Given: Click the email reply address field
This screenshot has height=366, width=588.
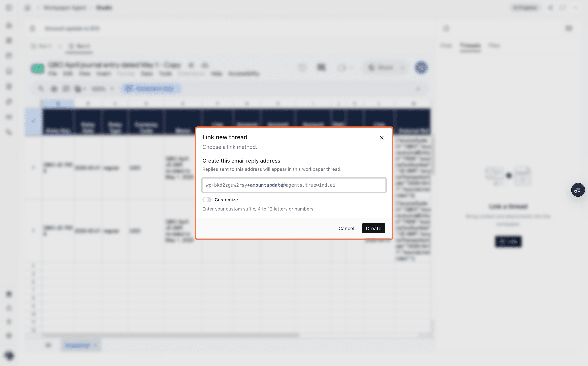Looking at the screenshot, I should point(294,185).
